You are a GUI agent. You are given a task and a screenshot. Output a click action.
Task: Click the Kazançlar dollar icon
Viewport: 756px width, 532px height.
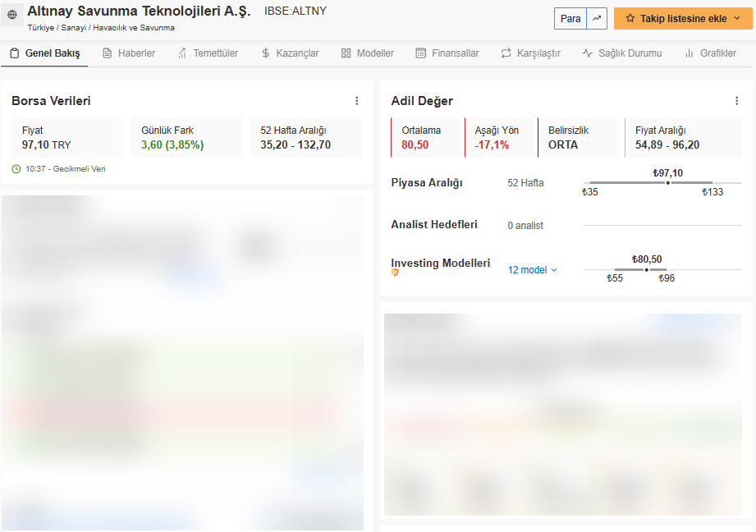[265, 53]
